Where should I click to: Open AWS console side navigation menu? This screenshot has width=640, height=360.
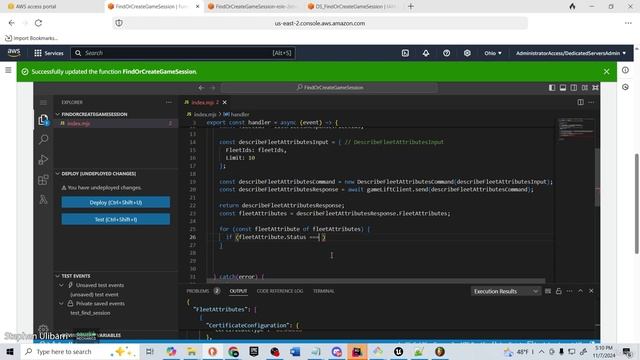[x=8, y=70]
